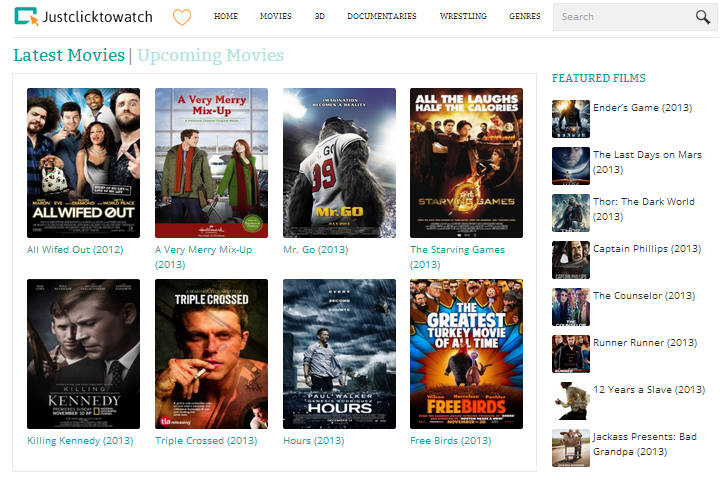Switch to Upcoming Movies tab
The height and width of the screenshot is (477, 722).
coord(210,55)
